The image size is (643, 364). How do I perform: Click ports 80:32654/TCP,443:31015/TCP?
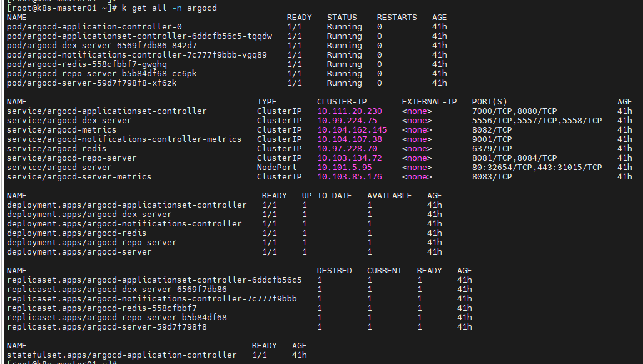pos(537,168)
